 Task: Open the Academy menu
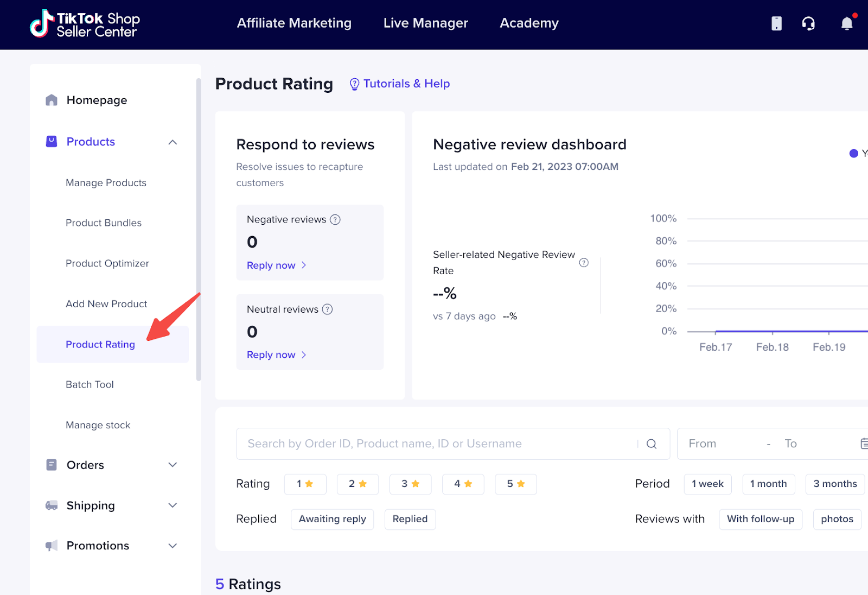(528, 23)
